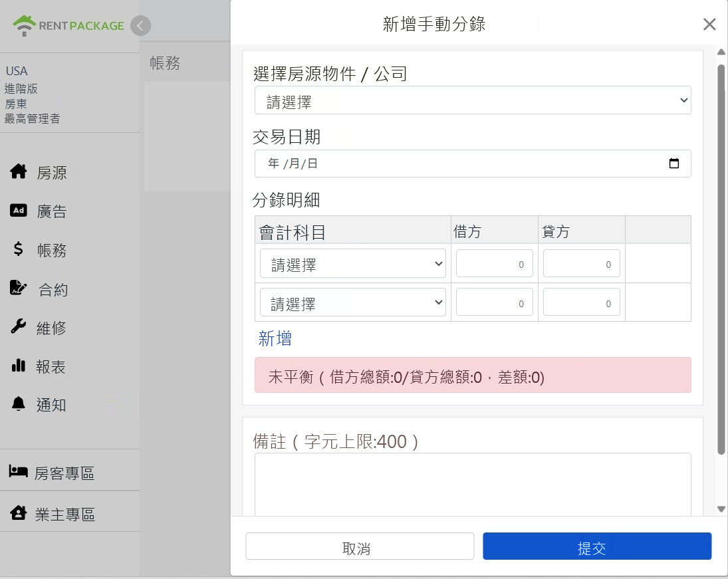
Task: Click the second row 借方 amount field
Action: click(495, 302)
